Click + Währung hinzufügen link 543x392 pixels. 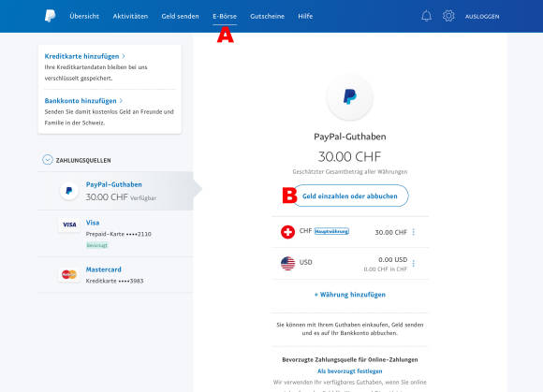click(350, 295)
